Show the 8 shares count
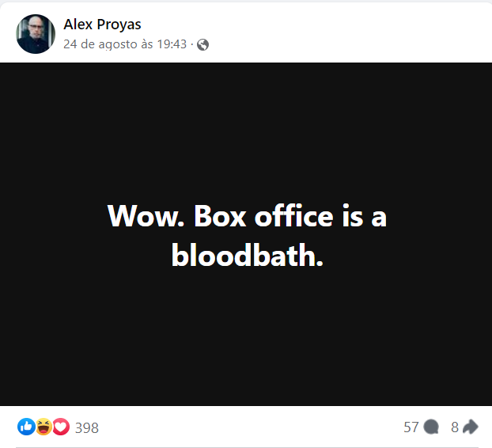The image size is (492, 448). click(x=455, y=427)
